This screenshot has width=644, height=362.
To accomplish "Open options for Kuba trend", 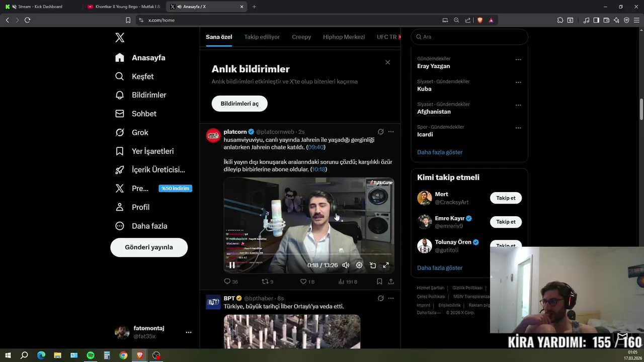I will pyautogui.click(x=518, y=82).
